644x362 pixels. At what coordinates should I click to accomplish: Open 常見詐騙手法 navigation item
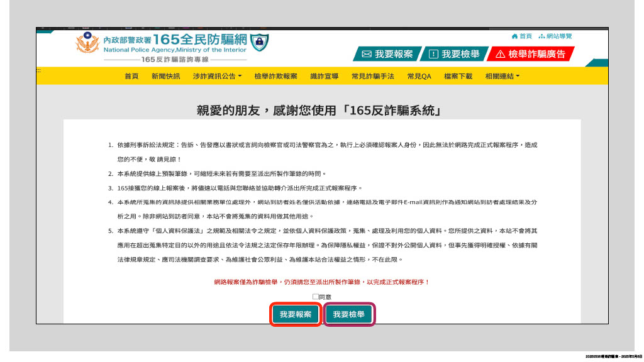[x=372, y=76]
